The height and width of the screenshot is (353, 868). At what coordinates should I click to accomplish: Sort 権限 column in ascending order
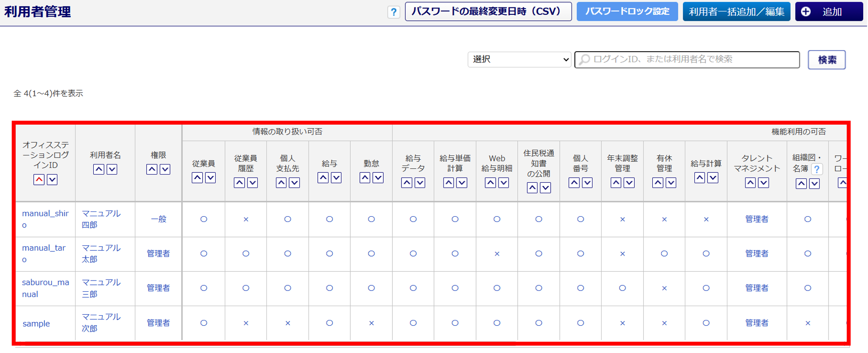(152, 169)
